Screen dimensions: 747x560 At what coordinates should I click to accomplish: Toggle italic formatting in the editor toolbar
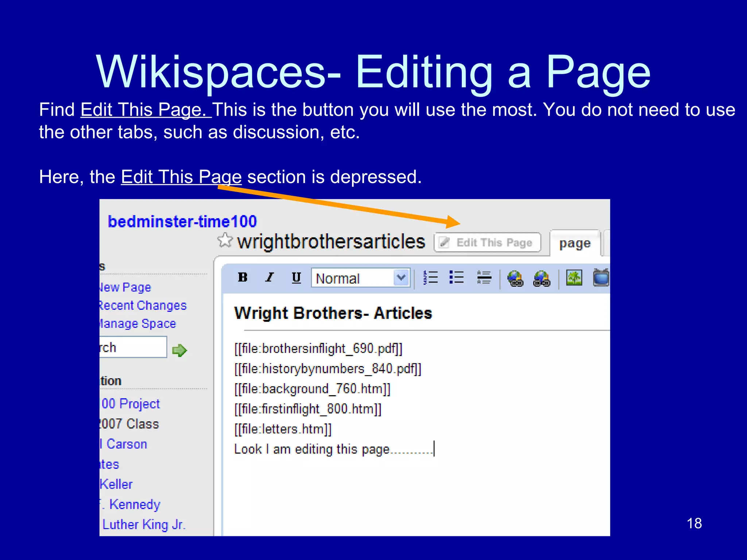coord(270,277)
